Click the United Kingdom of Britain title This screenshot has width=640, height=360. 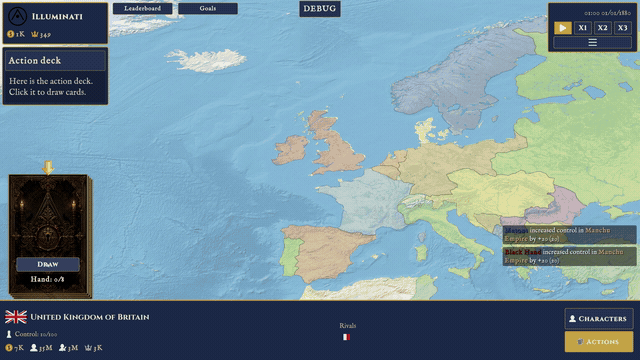pos(90,317)
